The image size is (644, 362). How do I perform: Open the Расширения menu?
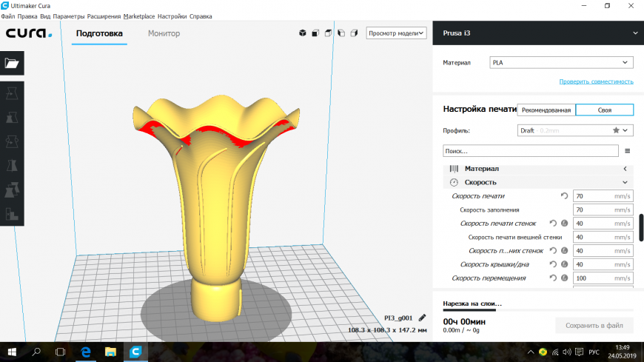pyautogui.click(x=104, y=16)
